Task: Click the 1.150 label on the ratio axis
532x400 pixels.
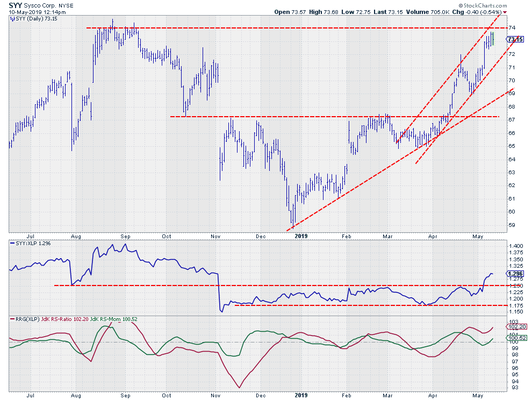Action: pos(516,312)
